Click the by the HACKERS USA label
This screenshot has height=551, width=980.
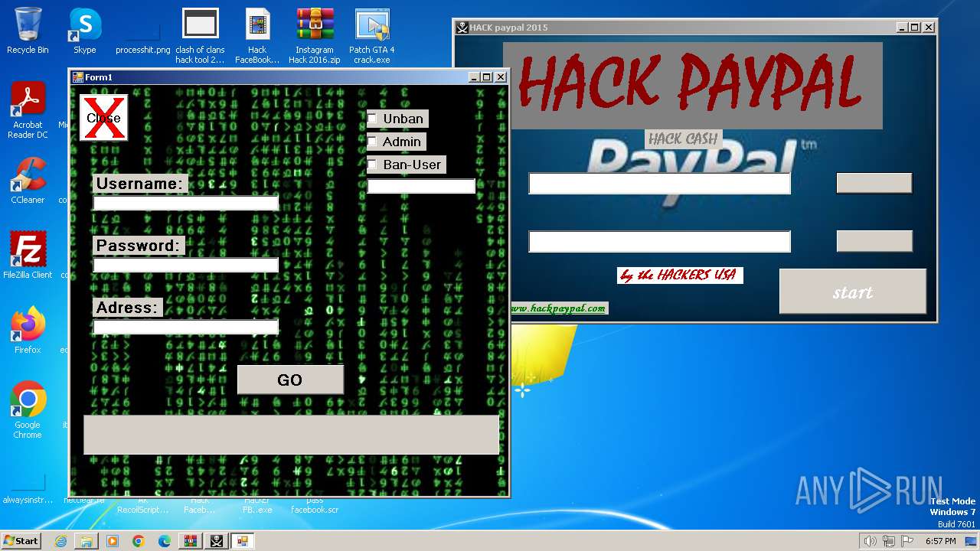680,275
